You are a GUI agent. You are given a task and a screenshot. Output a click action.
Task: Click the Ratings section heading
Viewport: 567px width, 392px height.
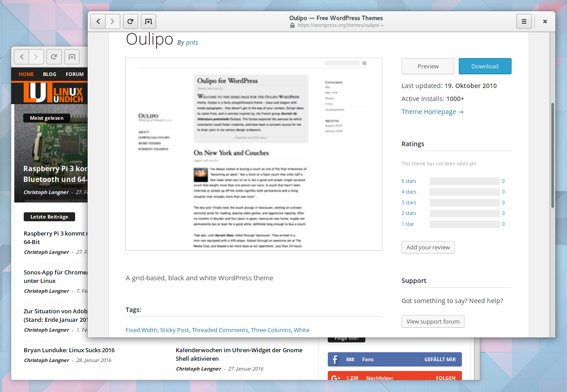click(x=413, y=144)
